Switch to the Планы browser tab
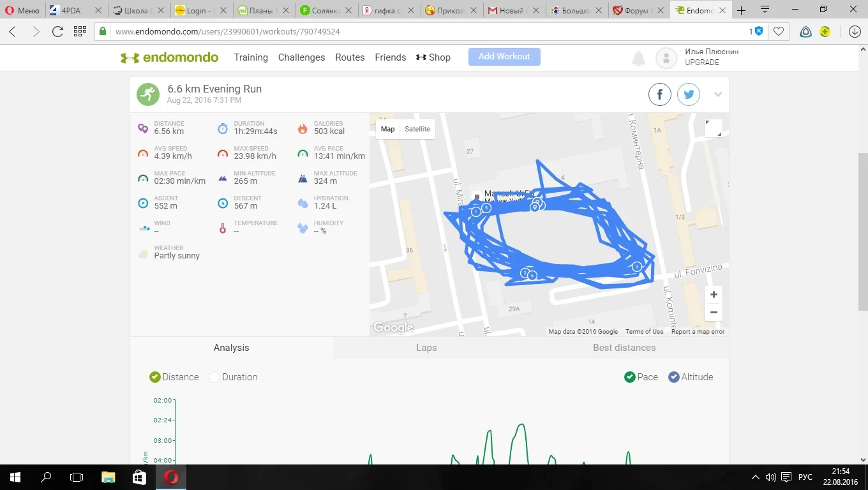Image resolution: width=868 pixels, height=490 pixels. tap(263, 10)
